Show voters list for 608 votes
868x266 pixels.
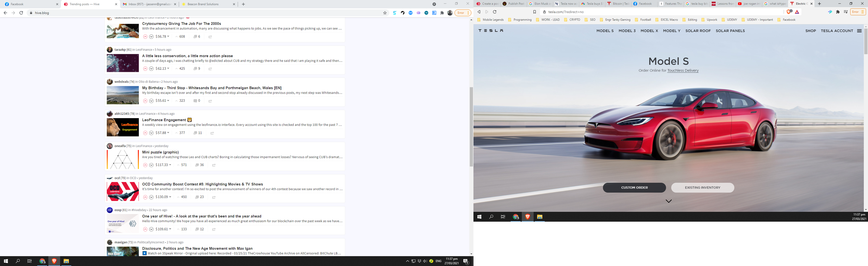[180, 37]
